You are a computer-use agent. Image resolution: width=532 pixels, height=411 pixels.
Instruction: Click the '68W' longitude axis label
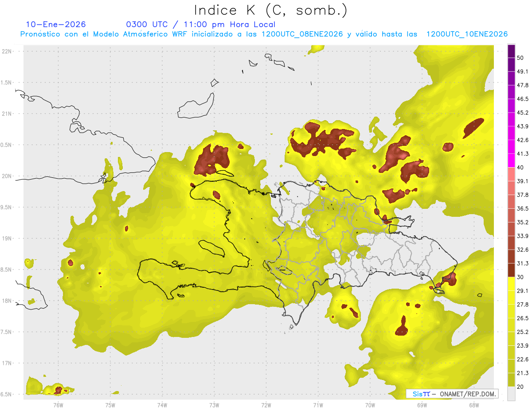coord(473,405)
